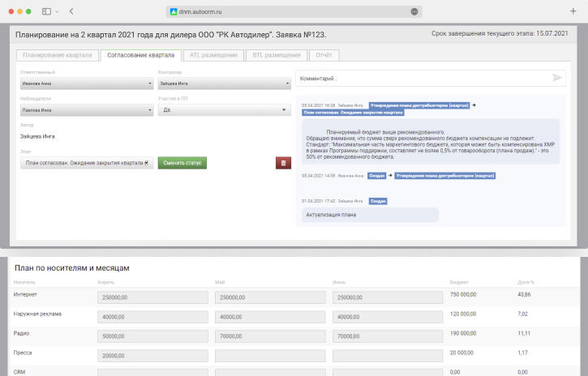This screenshot has width=588, height=376.
Task: Click the red trash delete icon
Action: click(x=282, y=163)
